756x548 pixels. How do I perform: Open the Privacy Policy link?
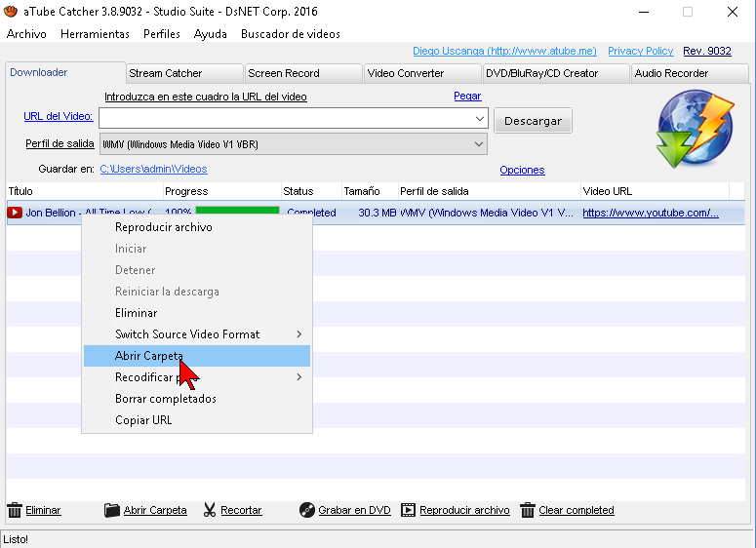click(x=640, y=51)
